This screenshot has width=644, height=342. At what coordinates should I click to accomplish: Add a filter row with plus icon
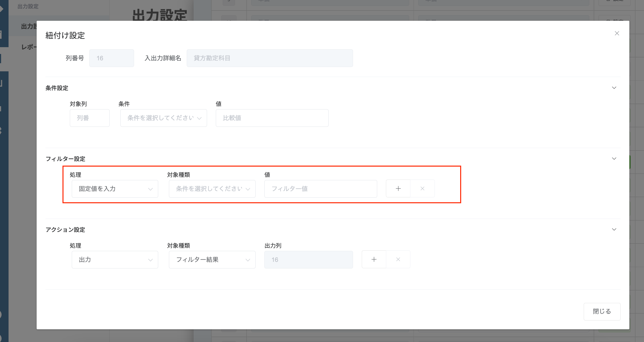tap(398, 188)
